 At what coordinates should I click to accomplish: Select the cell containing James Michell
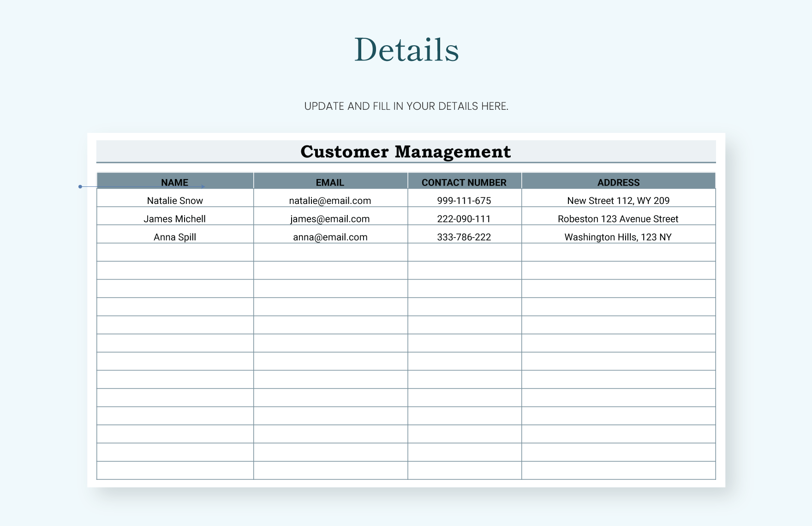[174, 219]
